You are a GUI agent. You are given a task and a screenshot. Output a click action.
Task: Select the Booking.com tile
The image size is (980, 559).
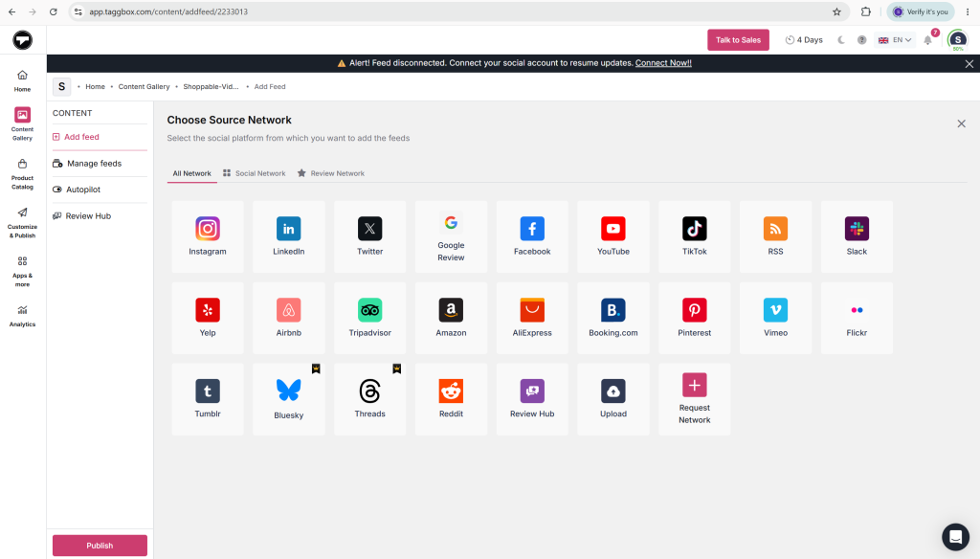coord(613,318)
